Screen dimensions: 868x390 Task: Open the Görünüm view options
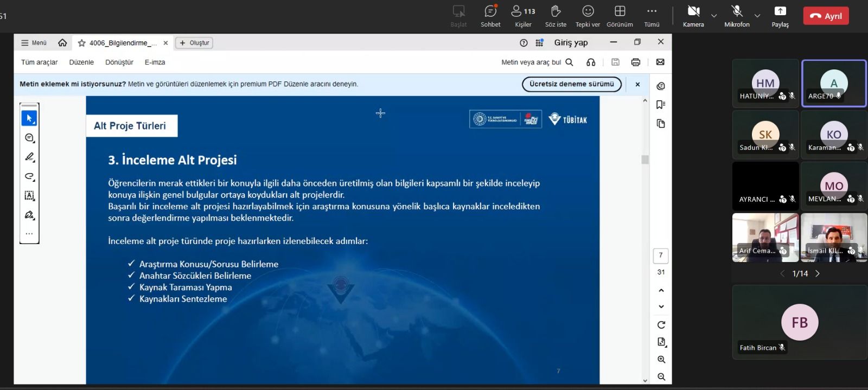click(620, 16)
